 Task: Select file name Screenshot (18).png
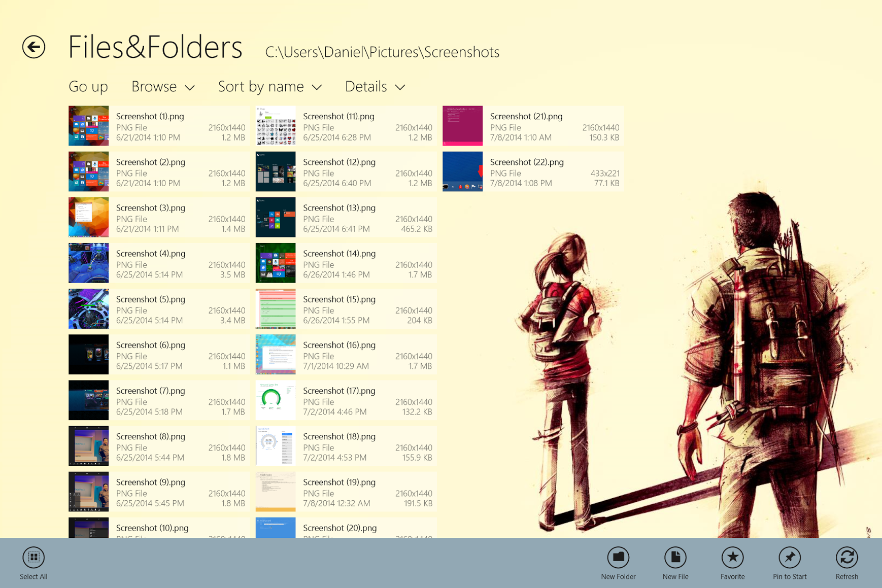340,436
